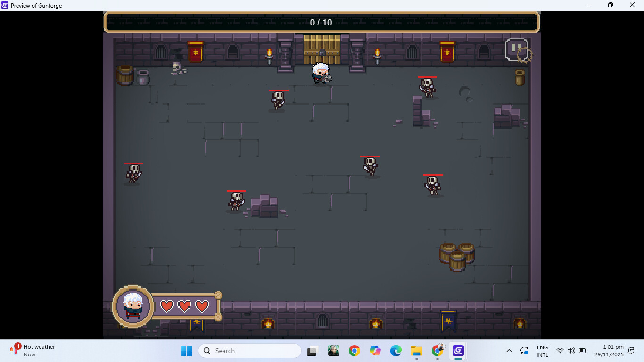Image resolution: width=644 pixels, height=362 pixels.
Task: Open File Explorer from the taskbar
Action: point(416,351)
